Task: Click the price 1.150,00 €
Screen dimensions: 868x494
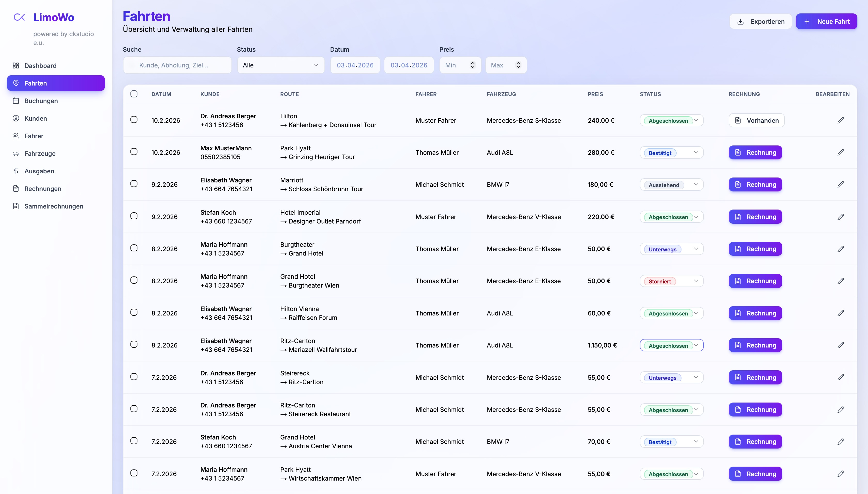Action: (602, 345)
